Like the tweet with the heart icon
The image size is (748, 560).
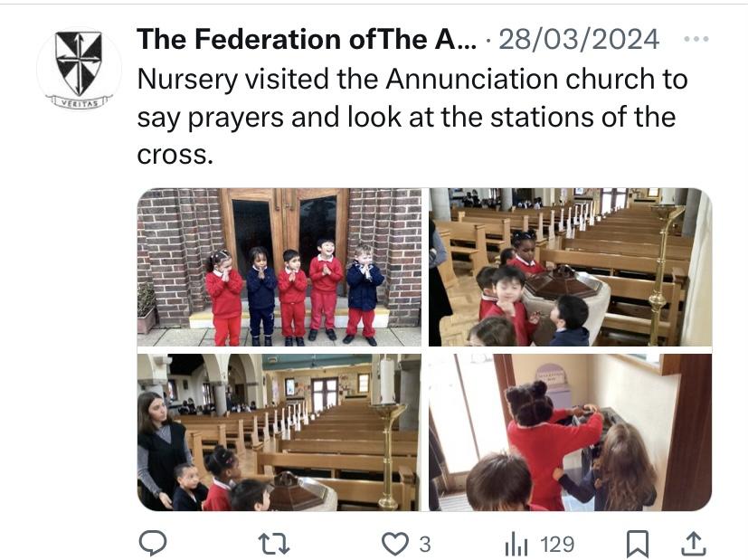(393, 543)
